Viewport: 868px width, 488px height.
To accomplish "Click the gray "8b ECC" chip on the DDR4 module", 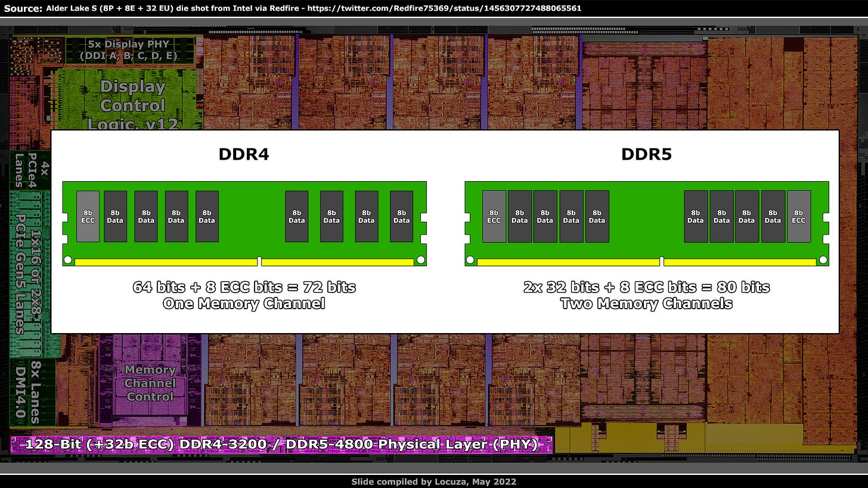I will click(88, 216).
